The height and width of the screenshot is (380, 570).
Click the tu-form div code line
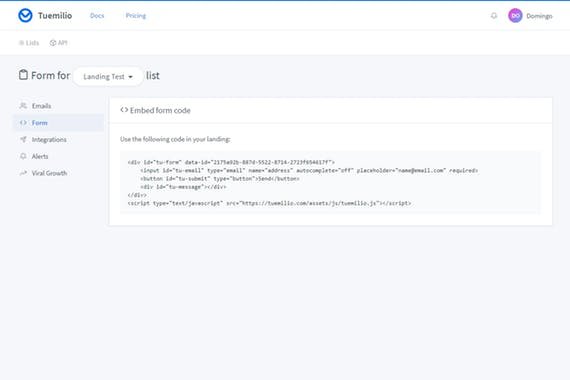pyautogui.click(x=231, y=162)
